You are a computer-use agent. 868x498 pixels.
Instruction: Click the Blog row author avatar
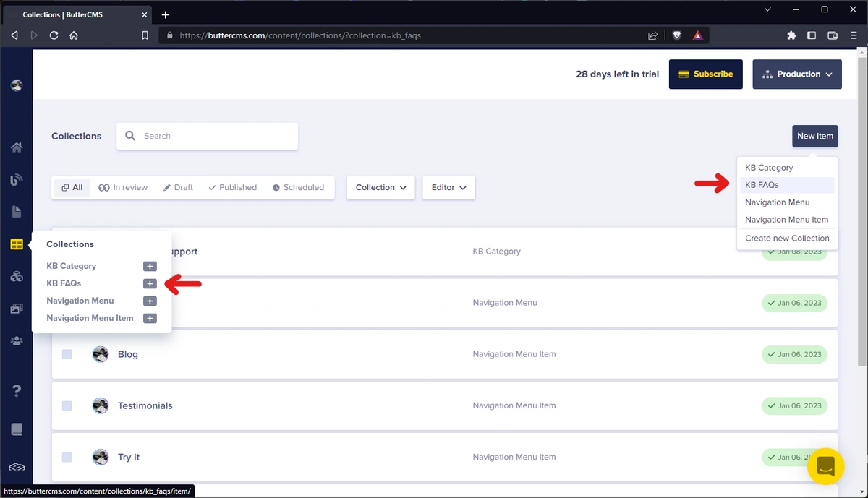click(x=101, y=354)
